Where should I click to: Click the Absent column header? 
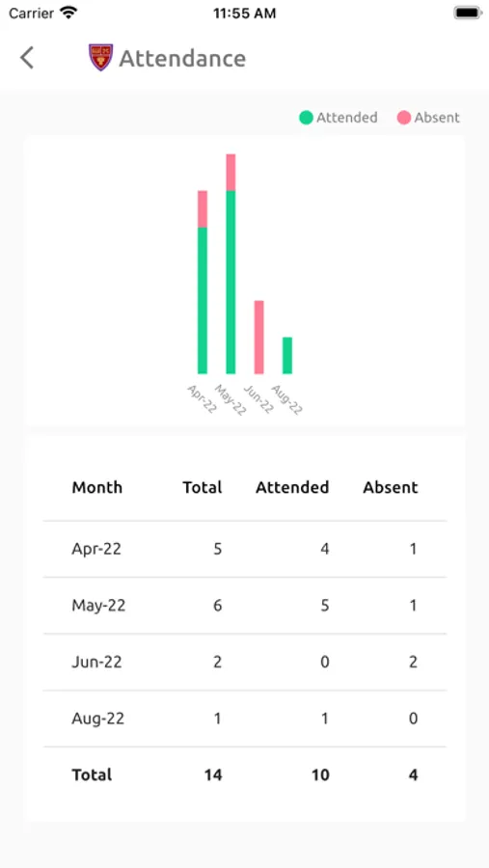coord(391,488)
